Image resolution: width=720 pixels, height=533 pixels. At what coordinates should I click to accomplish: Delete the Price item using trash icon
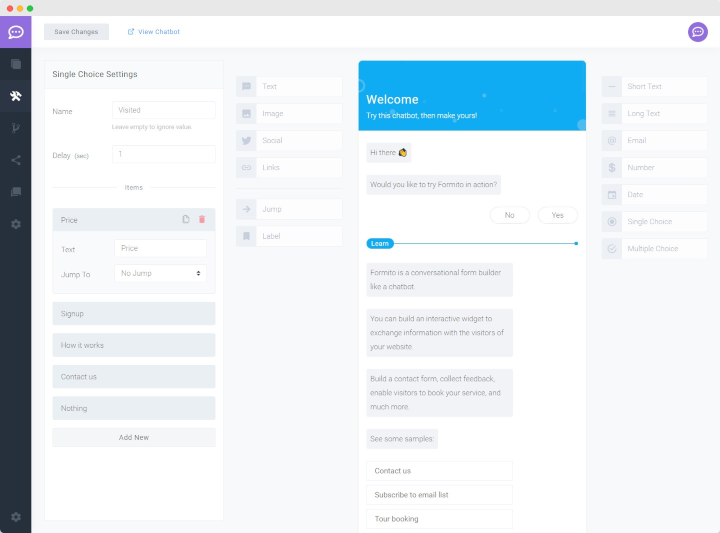click(x=202, y=219)
